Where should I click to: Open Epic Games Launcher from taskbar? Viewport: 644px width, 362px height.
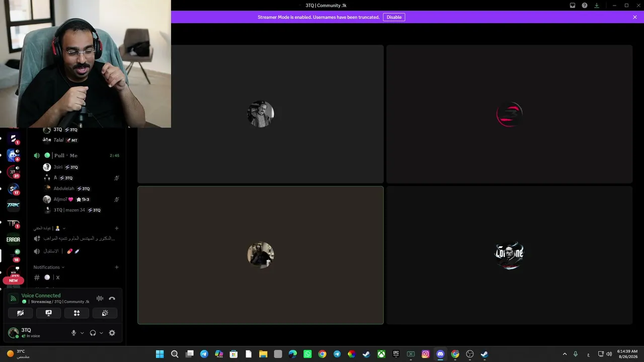[x=396, y=354]
